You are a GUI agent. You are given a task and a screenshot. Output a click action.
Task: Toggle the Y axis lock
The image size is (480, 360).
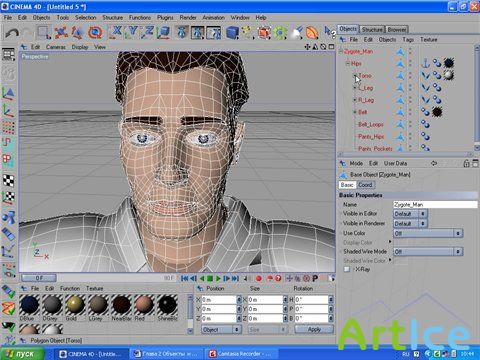point(132,32)
